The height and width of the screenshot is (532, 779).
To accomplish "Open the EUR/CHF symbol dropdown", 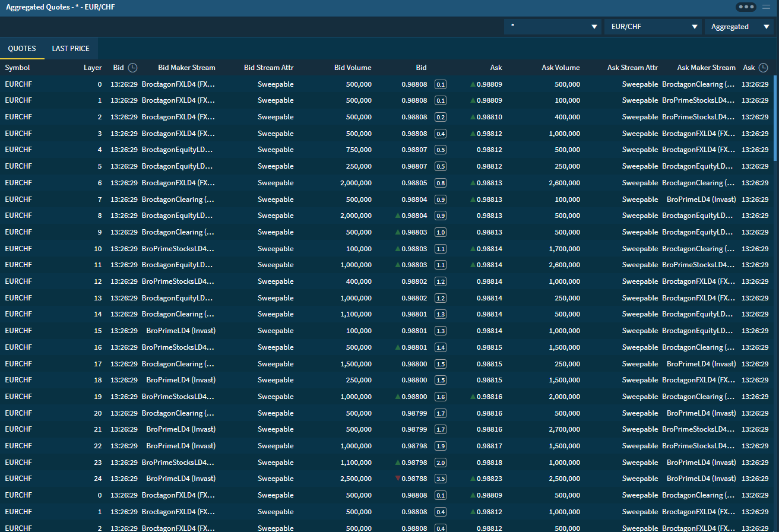I will coord(653,27).
